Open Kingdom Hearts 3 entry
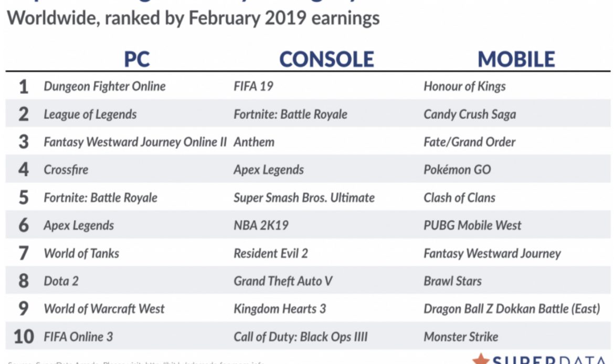 click(280, 309)
